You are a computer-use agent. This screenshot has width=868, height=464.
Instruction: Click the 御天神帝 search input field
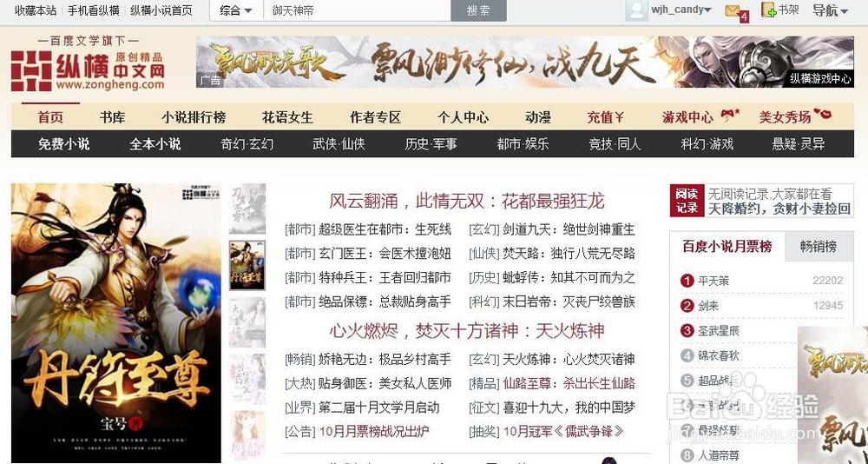click(x=357, y=10)
